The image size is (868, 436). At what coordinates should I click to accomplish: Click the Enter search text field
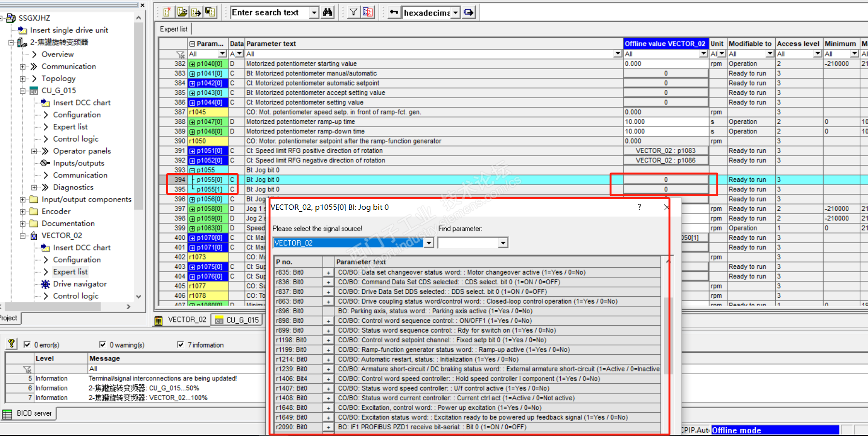(270, 13)
